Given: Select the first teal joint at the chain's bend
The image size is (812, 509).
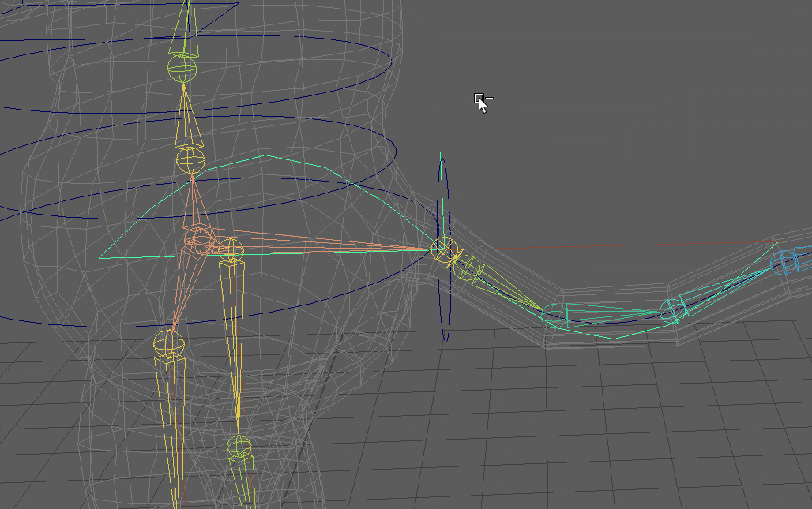Looking at the screenshot, I should click(x=554, y=316).
